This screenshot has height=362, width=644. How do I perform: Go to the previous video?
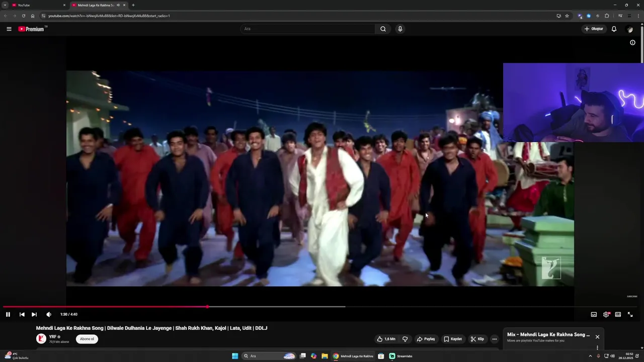pos(22,314)
